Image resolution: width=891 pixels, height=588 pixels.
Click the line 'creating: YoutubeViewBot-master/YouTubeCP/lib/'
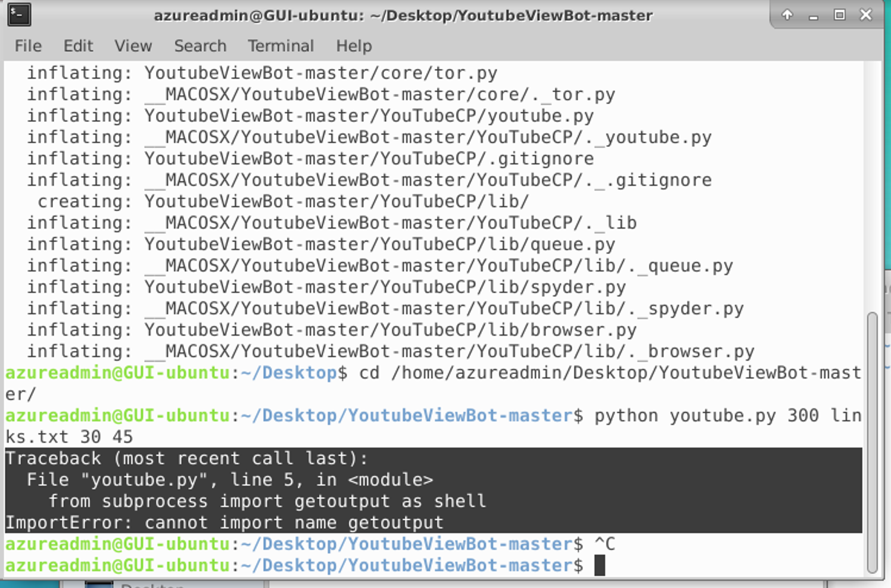(x=283, y=201)
